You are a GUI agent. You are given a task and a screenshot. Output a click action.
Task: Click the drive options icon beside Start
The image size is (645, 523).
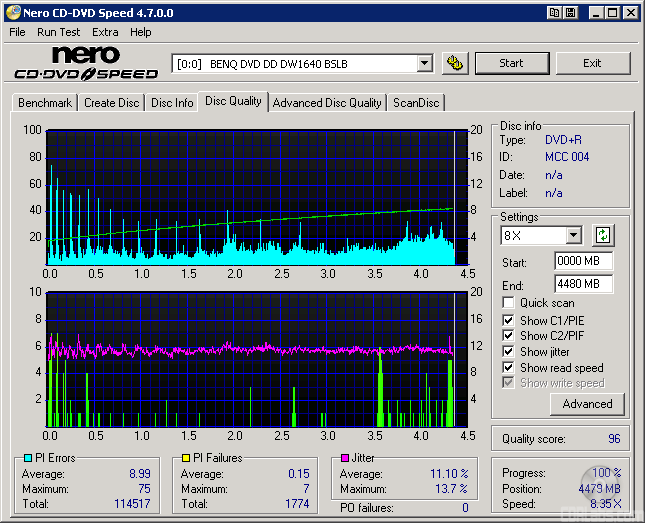click(454, 63)
